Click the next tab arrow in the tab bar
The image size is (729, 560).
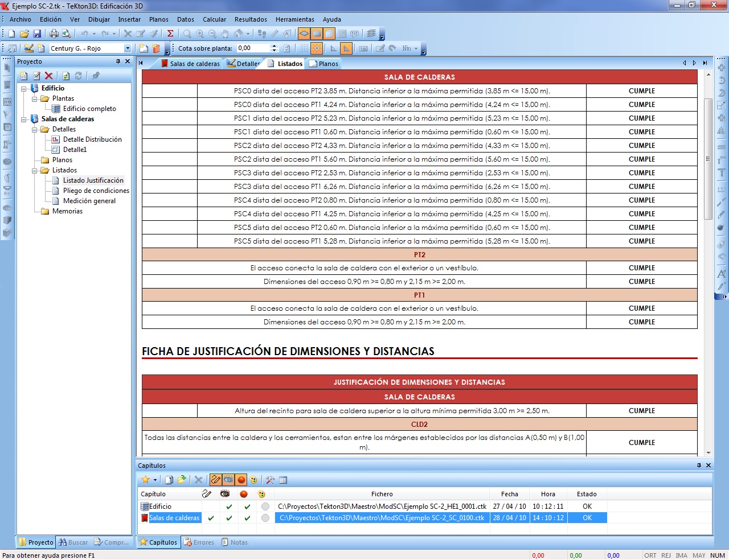694,63
